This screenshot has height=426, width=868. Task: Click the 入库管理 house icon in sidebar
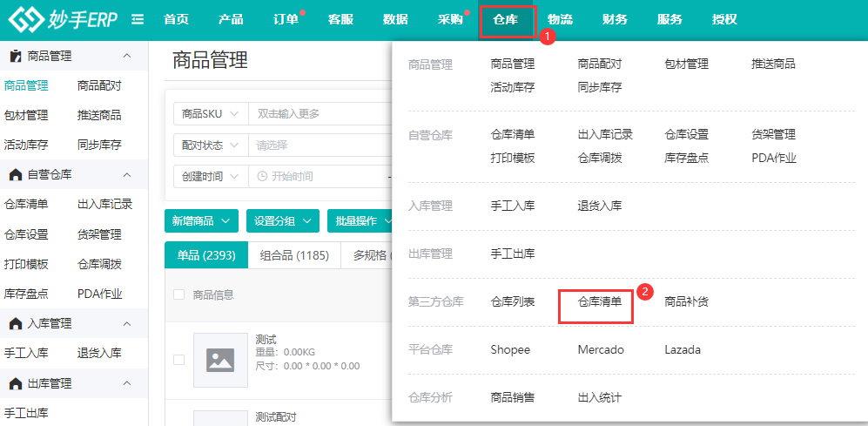pos(16,323)
